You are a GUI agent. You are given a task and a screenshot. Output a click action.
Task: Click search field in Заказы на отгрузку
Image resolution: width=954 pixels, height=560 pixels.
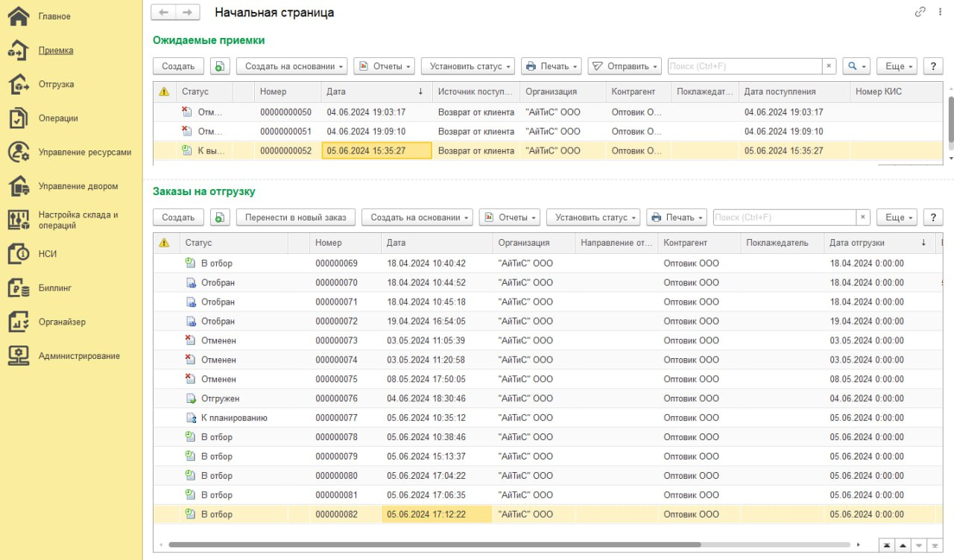pyautogui.click(x=783, y=217)
